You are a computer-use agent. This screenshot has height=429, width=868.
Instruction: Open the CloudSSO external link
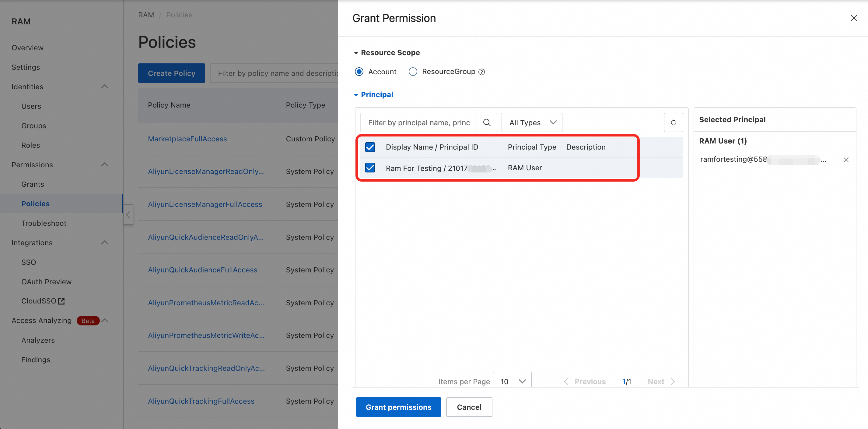[43, 301]
